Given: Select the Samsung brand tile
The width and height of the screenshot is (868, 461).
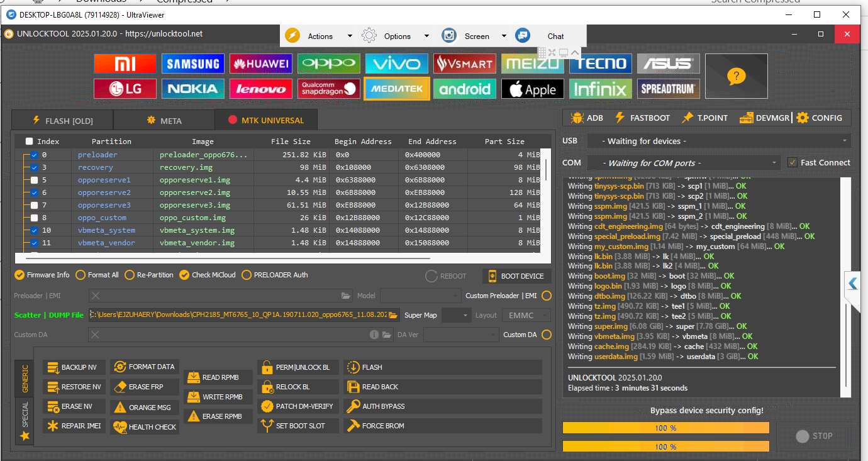Looking at the screenshot, I should (192, 64).
